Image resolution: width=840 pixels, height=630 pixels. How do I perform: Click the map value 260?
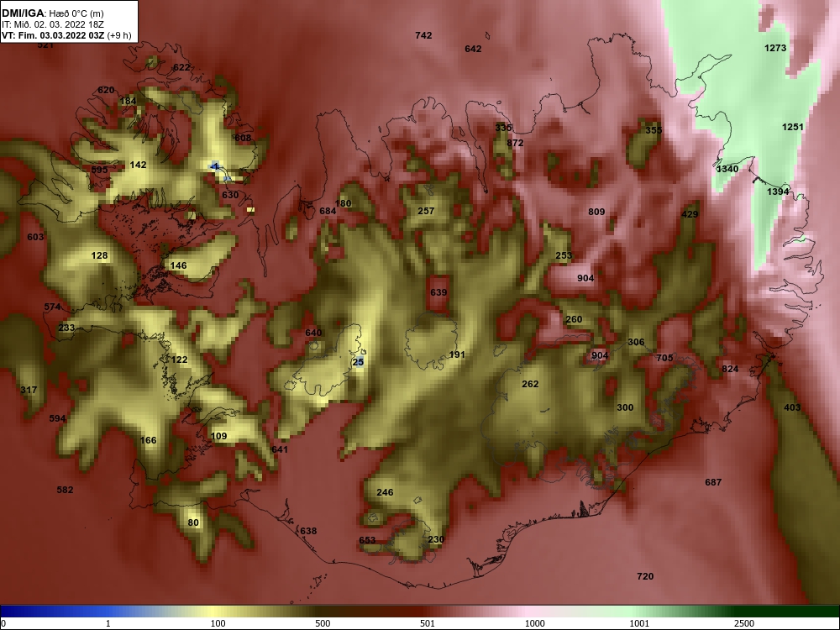tap(574, 319)
